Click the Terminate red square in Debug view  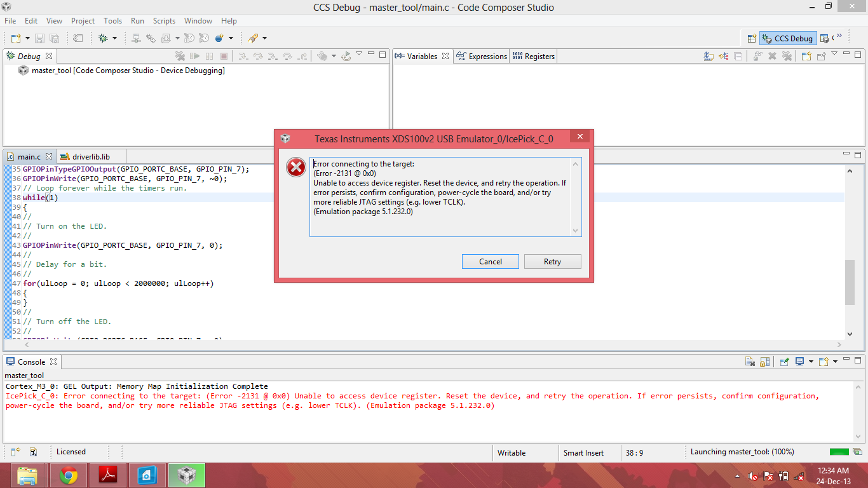pyautogui.click(x=224, y=56)
